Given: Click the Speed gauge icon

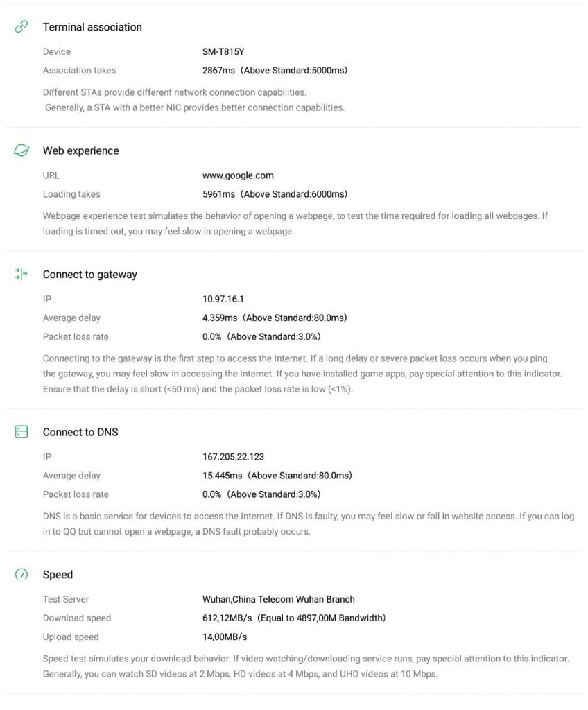Looking at the screenshot, I should tap(21, 574).
